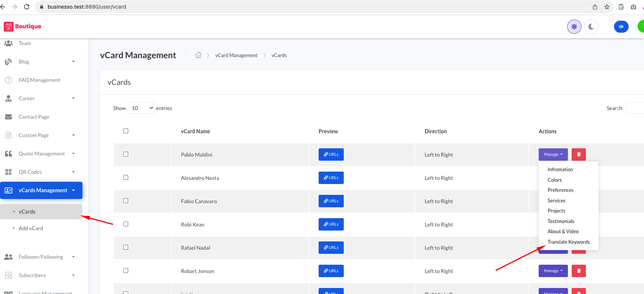Viewport: 644px width, 294px height.
Task: Click the QR Codes icon
Action: (x=8, y=172)
